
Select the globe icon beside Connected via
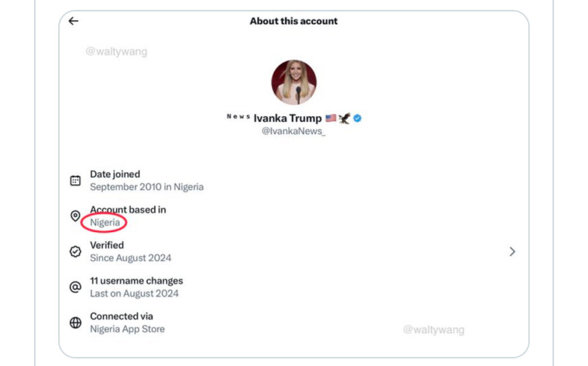[x=75, y=323]
